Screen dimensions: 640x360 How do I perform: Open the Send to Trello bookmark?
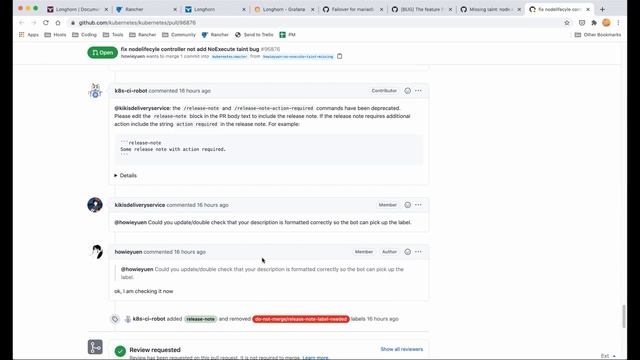254,35
